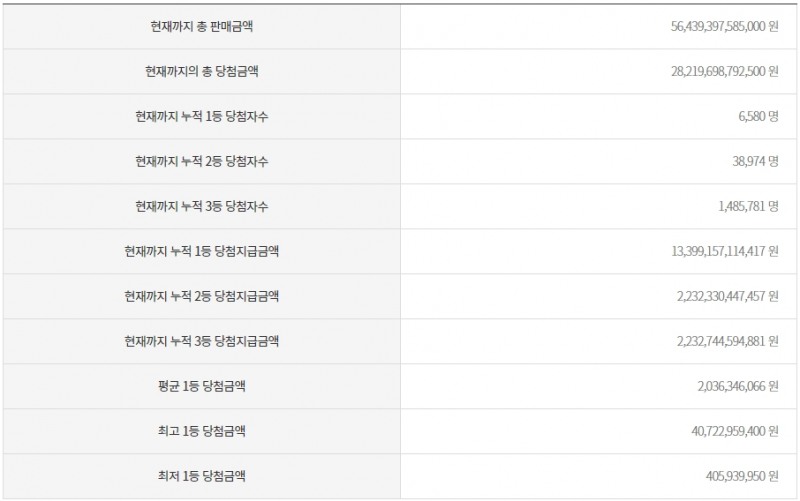Click the 현재까지 총 판매금액 label
This screenshot has width=800, height=501.
(201, 26)
